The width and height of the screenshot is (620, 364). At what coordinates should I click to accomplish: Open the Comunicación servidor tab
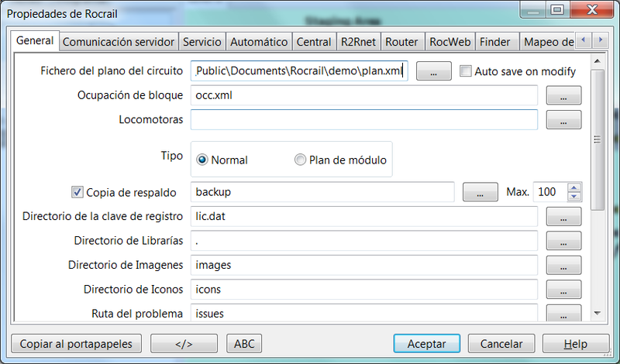(x=119, y=42)
